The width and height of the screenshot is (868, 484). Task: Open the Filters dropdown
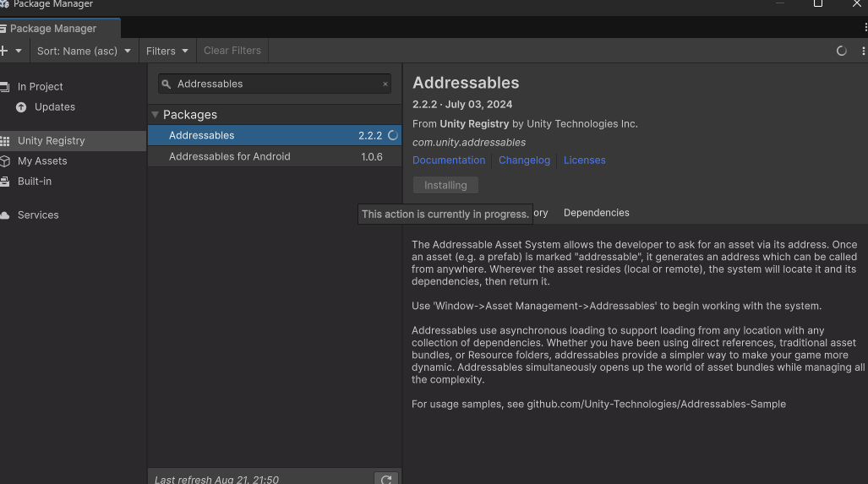coord(167,51)
